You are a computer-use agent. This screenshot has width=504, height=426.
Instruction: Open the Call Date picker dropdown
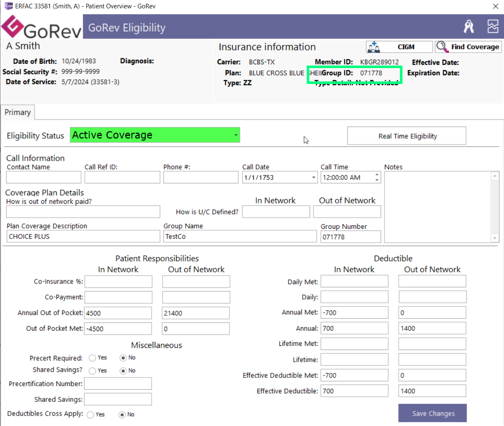tap(313, 177)
